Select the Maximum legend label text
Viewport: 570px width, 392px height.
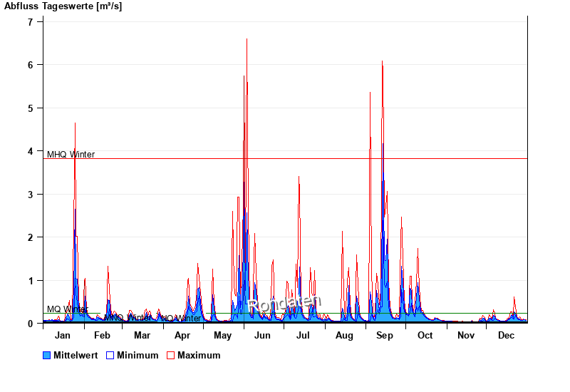point(199,355)
